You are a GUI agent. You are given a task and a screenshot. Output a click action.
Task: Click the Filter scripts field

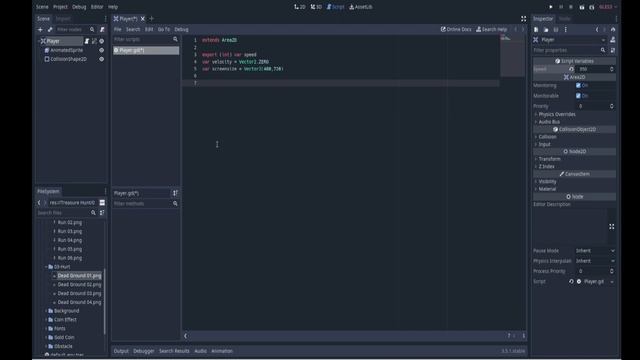[146, 40]
